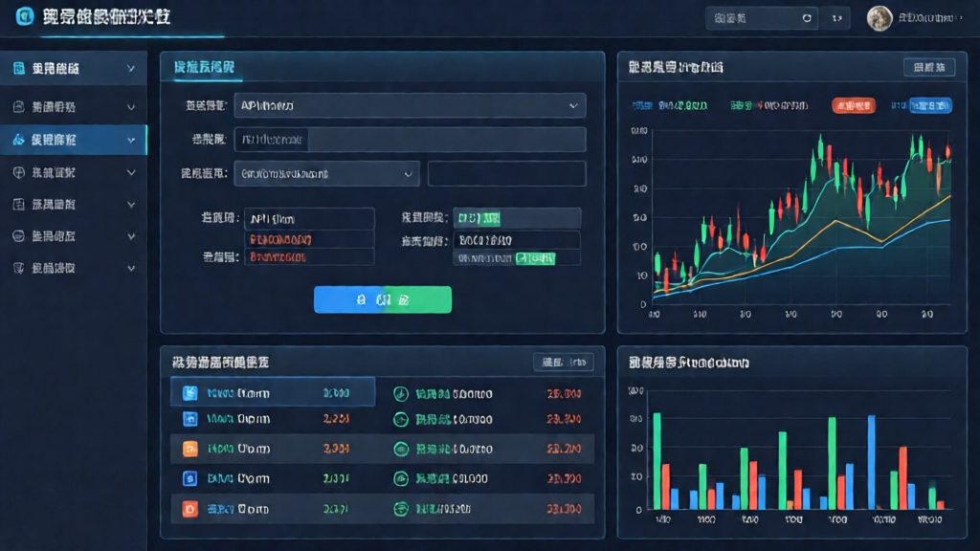Click the globe icon in the left sidebar
Viewport: 980px width, 551px height.
click(x=19, y=172)
